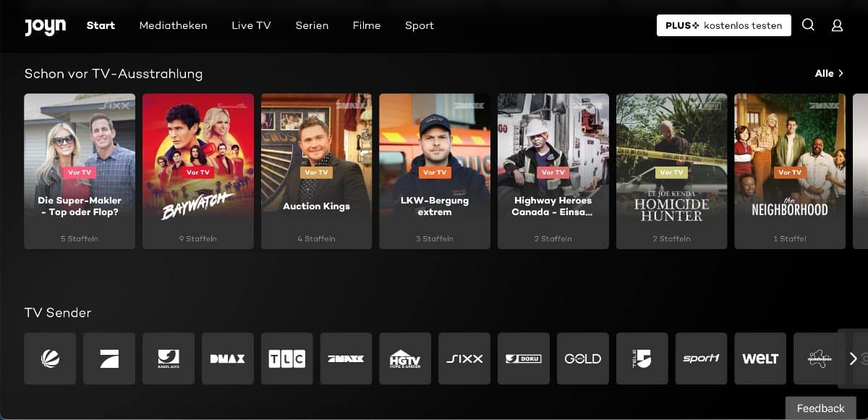Click the 'TV Sender' heading

58,313
